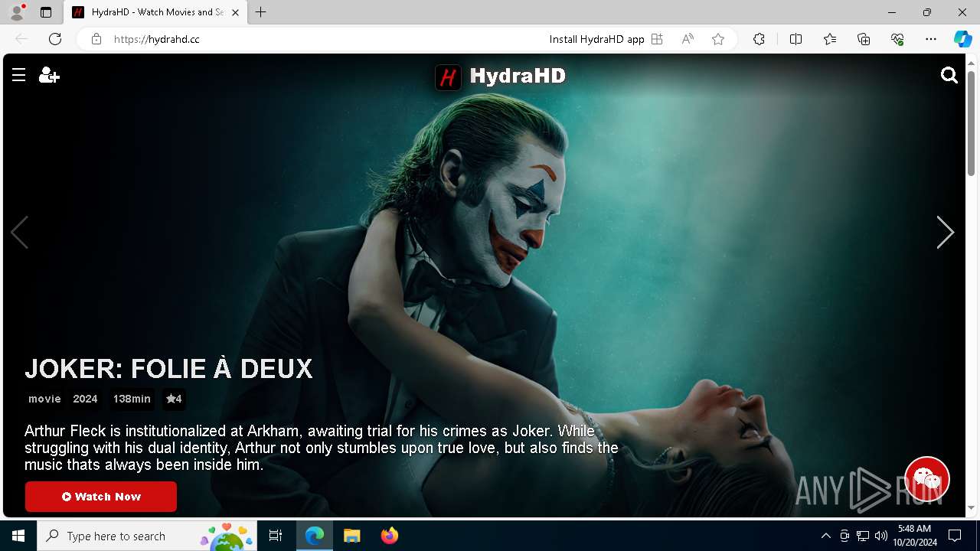Add this page to favorites star

pos(718,39)
